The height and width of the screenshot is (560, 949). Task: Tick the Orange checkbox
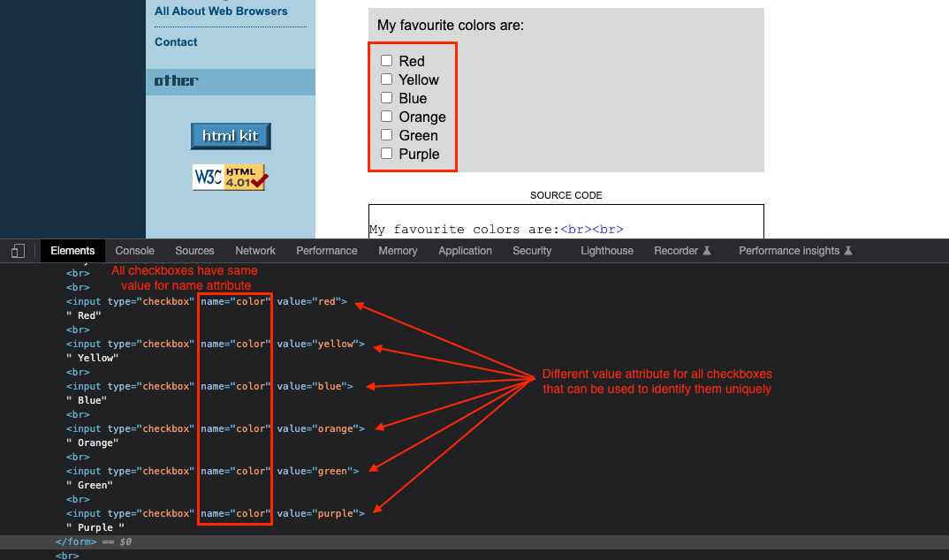(x=386, y=117)
